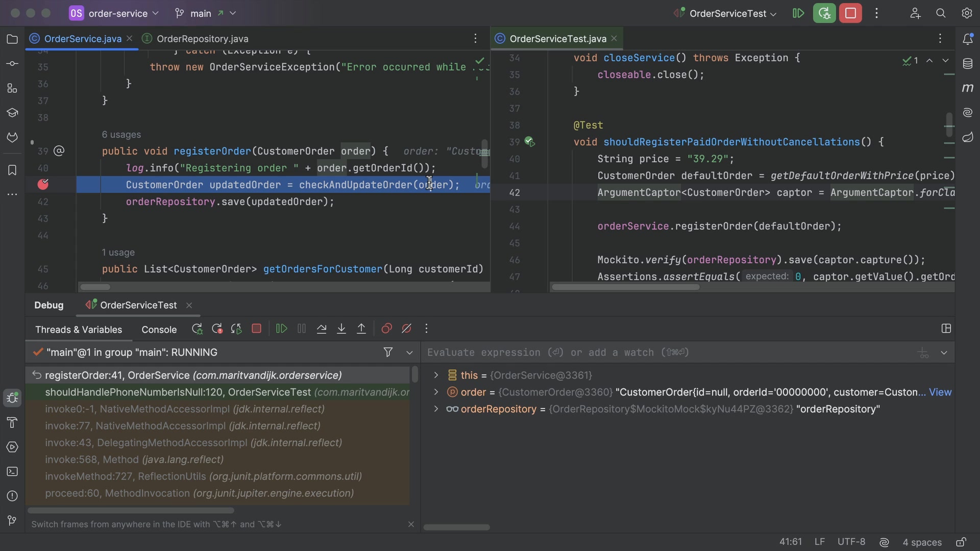The width and height of the screenshot is (980, 551).
Task: Click Step Over in debug toolbar
Action: (x=322, y=329)
